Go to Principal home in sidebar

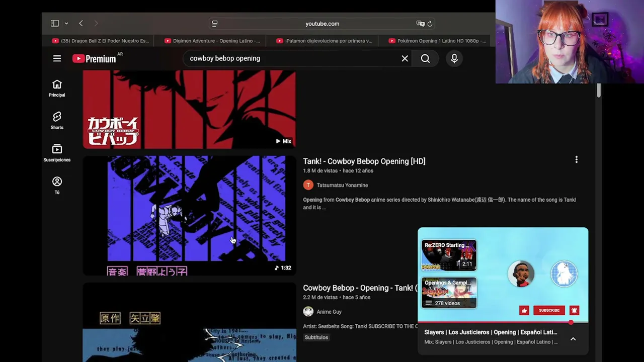click(57, 88)
